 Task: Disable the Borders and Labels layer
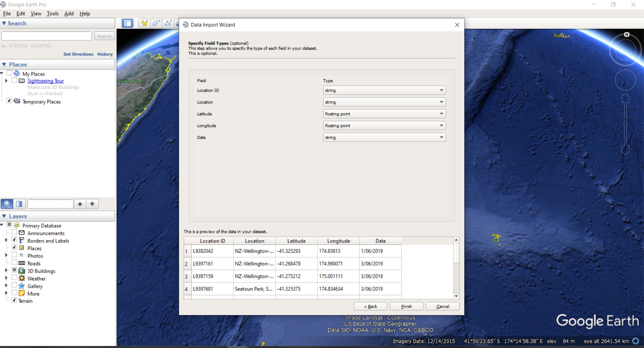click(14, 240)
